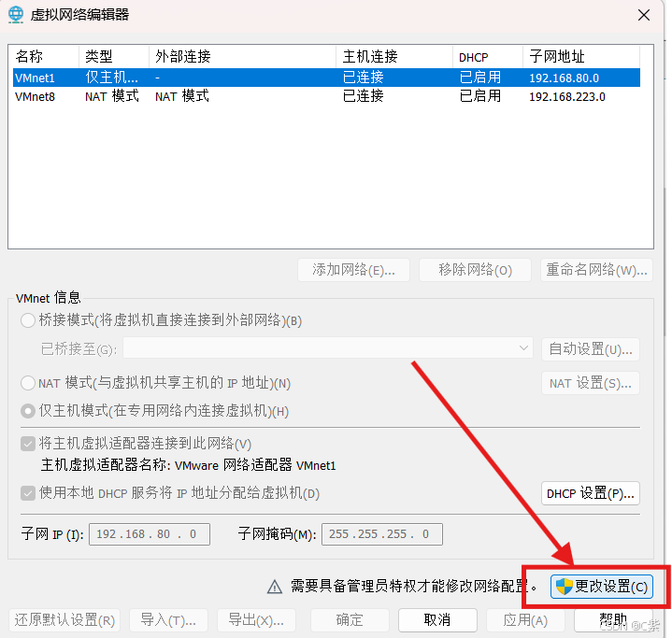Click the DHCP column header
Viewport: 672px width, 638px height.
point(488,57)
